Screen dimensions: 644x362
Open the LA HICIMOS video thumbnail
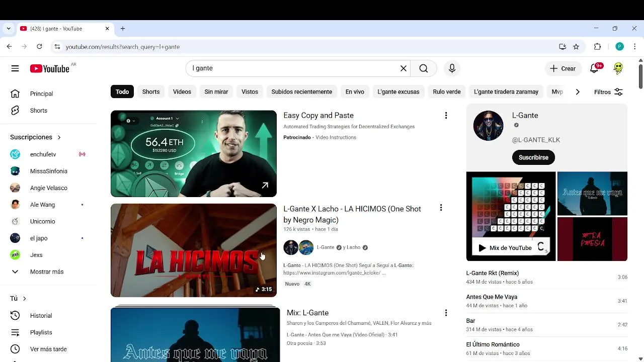(x=194, y=250)
